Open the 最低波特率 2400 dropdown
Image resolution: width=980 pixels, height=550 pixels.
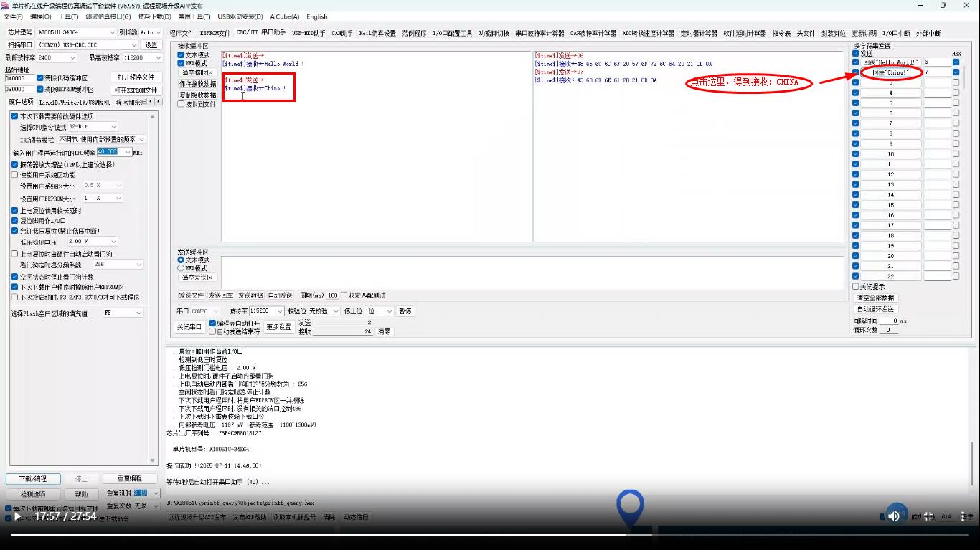[56, 57]
